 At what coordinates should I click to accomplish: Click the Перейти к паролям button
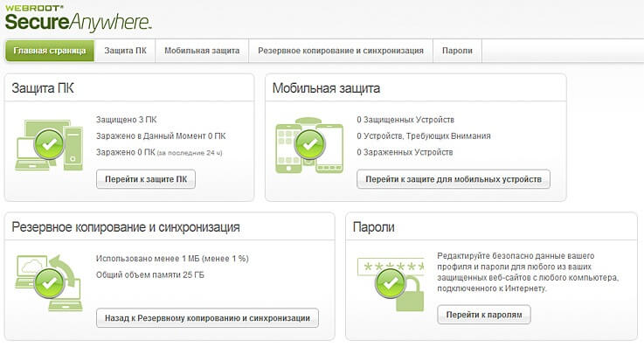[484, 315]
